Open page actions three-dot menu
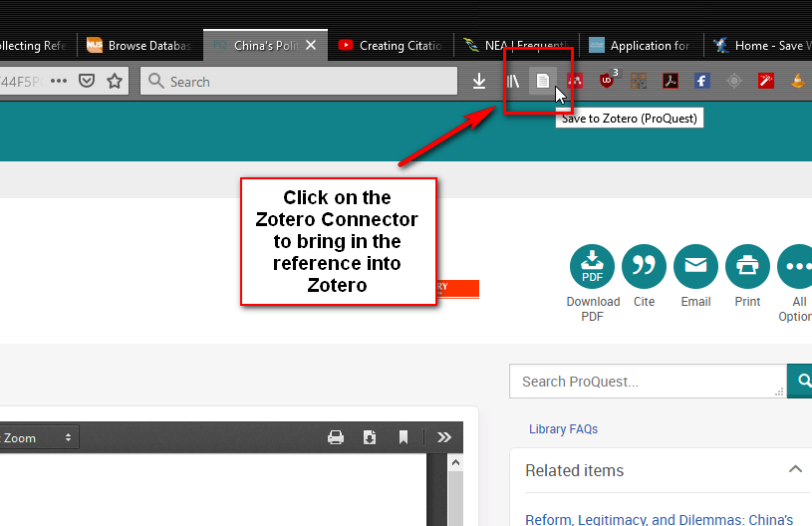The width and height of the screenshot is (812, 526). pos(59,81)
